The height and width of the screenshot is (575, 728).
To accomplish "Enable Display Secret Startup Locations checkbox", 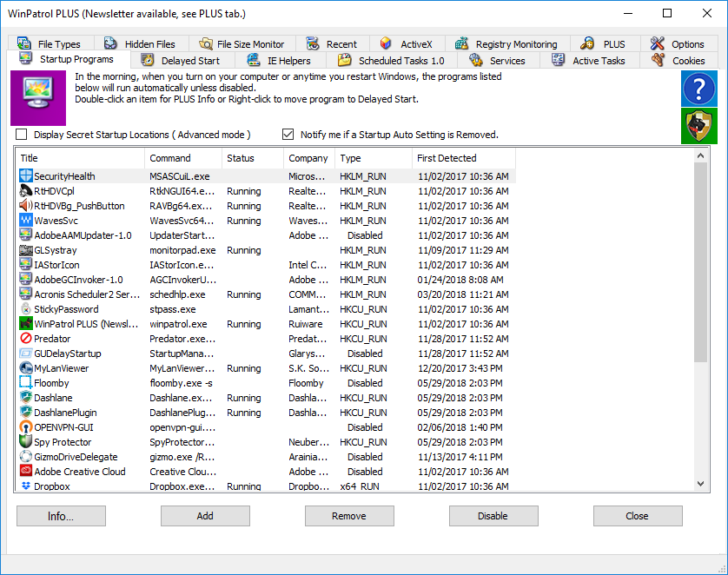I will (x=22, y=135).
